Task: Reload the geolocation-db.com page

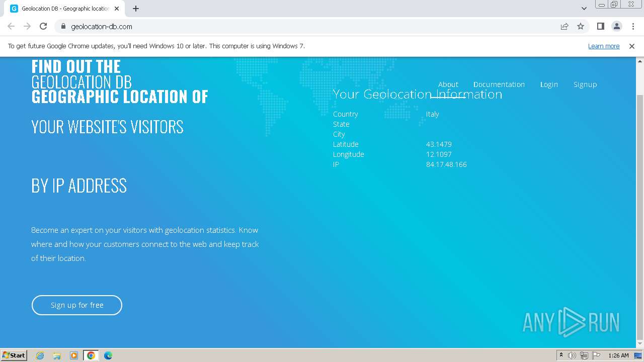Action: 43,26
